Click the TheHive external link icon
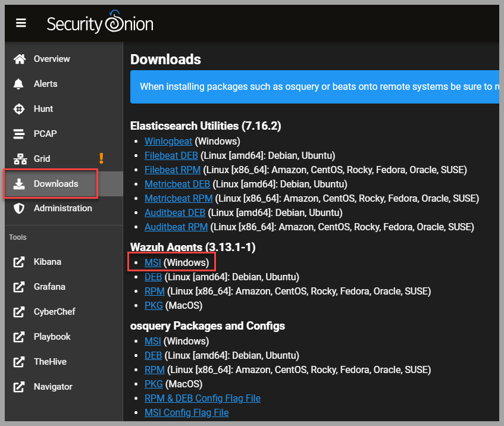Viewport: 504px width, 426px height. [x=18, y=362]
